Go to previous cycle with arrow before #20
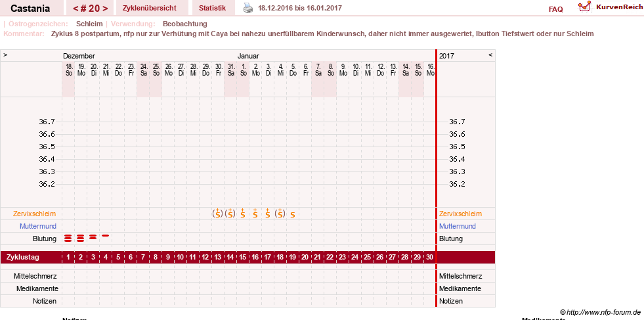The image size is (644, 320). coord(75,9)
